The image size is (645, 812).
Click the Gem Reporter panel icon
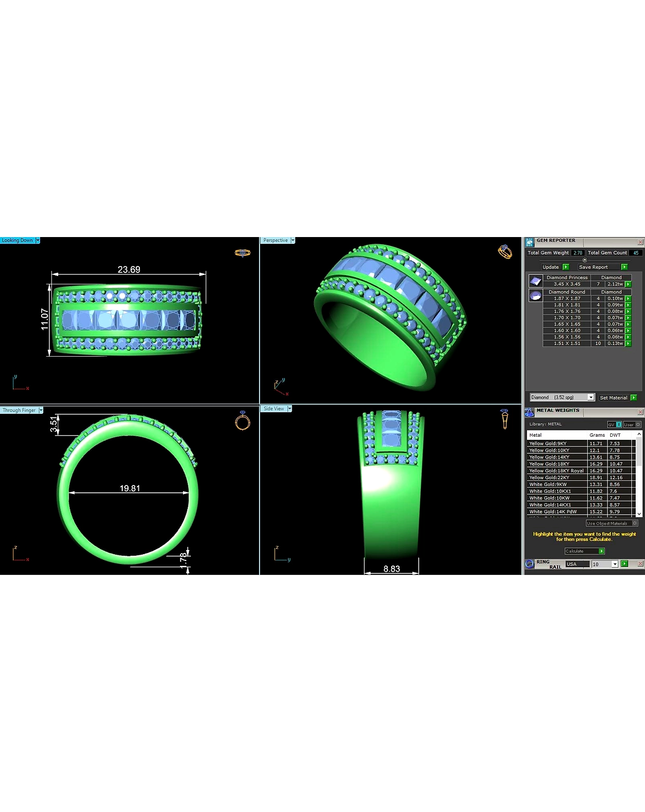pos(530,242)
